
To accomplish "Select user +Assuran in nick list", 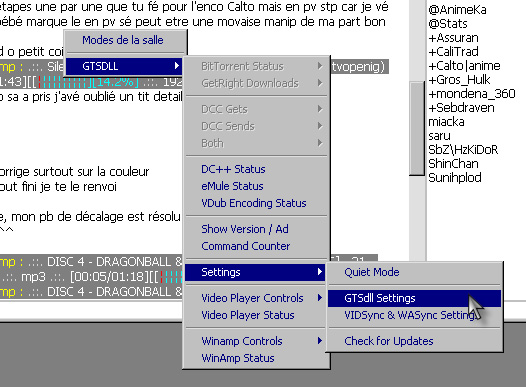I will [453, 38].
